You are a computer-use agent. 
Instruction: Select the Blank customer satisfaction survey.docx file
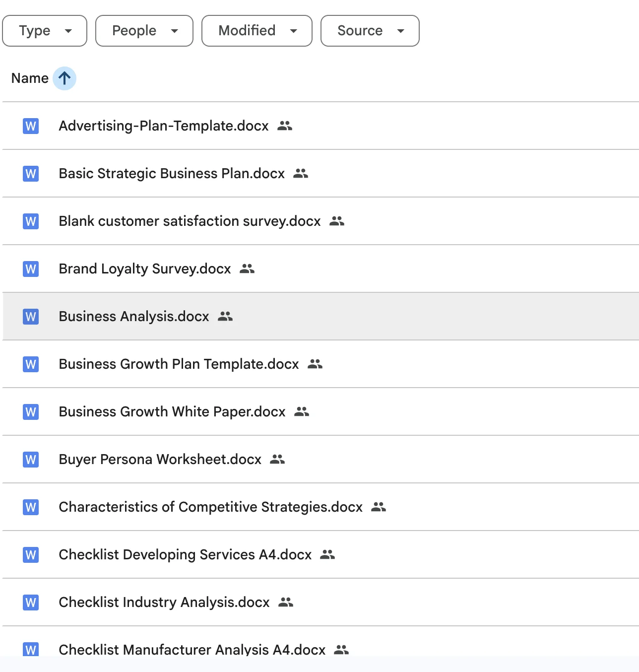(190, 221)
